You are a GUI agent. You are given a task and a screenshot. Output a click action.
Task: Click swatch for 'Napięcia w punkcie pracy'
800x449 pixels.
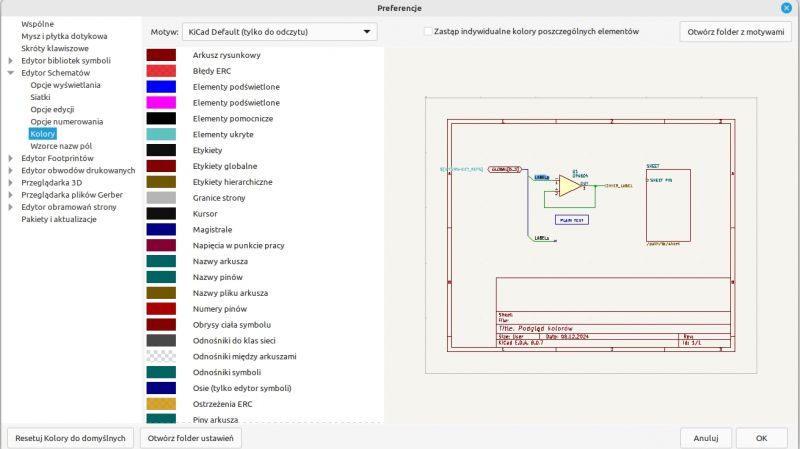pos(161,245)
